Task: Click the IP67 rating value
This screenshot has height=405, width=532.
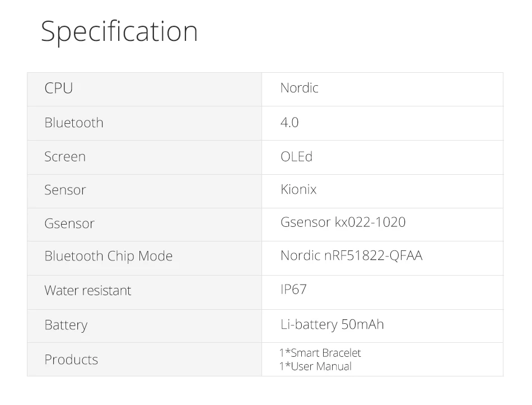Action: tap(293, 290)
